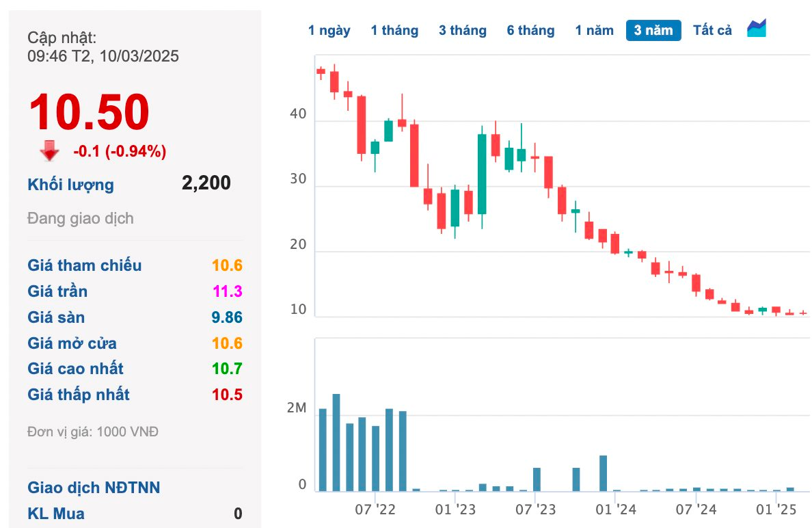The height and width of the screenshot is (528, 812).
Task: Click the tallest volume bar in chart
Action: click(x=336, y=443)
